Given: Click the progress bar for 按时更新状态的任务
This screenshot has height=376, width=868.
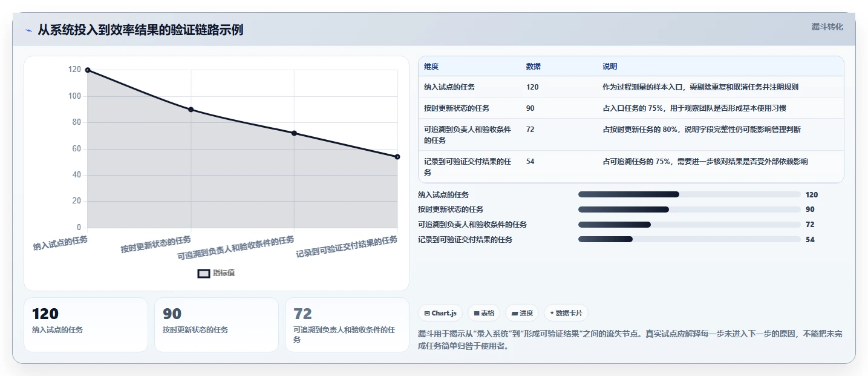Looking at the screenshot, I should (x=690, y=209).
